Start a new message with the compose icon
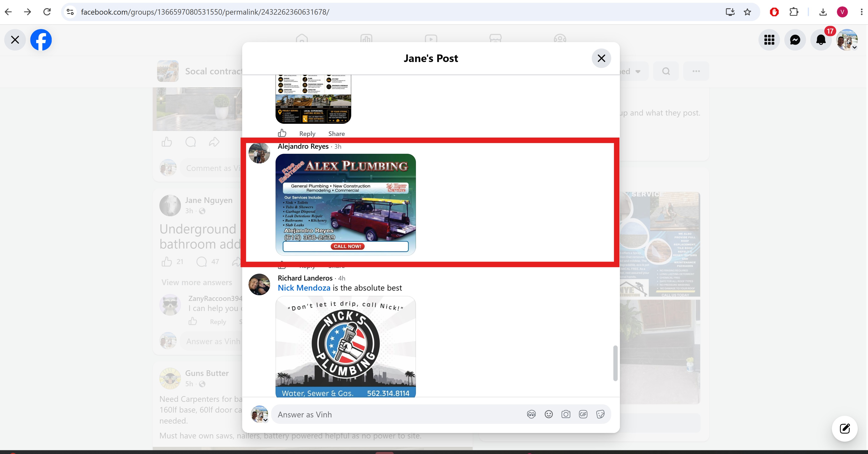868x454 pixels. pos(844,429)
